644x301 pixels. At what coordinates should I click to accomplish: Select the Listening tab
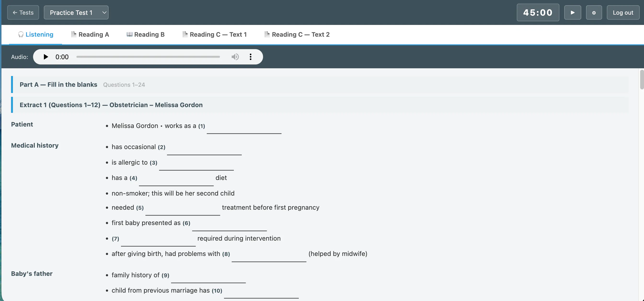click(35, 35)
